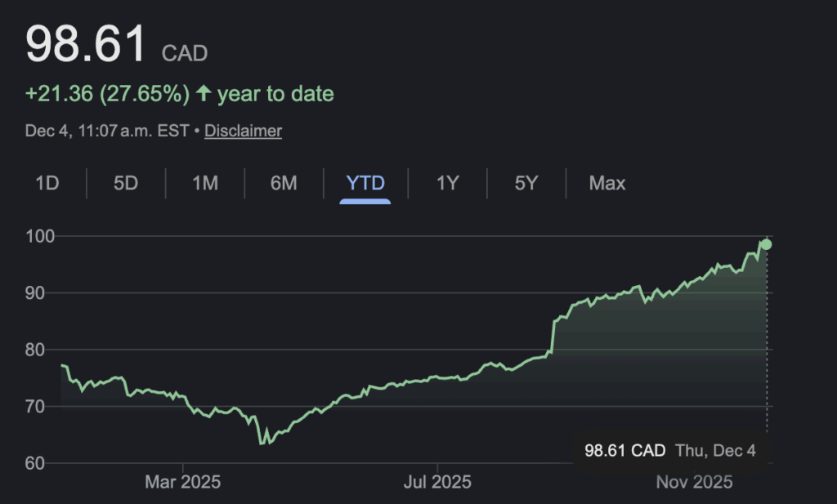The width and height of the screenshot is (837, 504).
Task: Click the 98.61 CAD Thu, Dec 4 tooltip
Action: coord(670,450)
